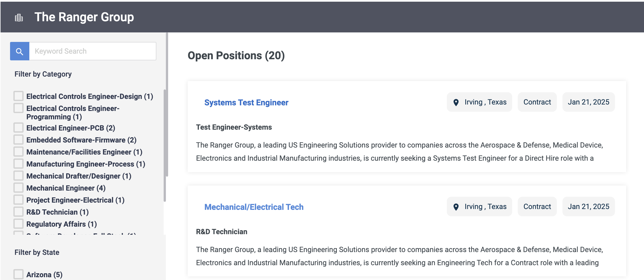Click 'Filter by State' heading
Image resolution: width=644 pixels, height=280 pixels.
[x=37, y=252]
